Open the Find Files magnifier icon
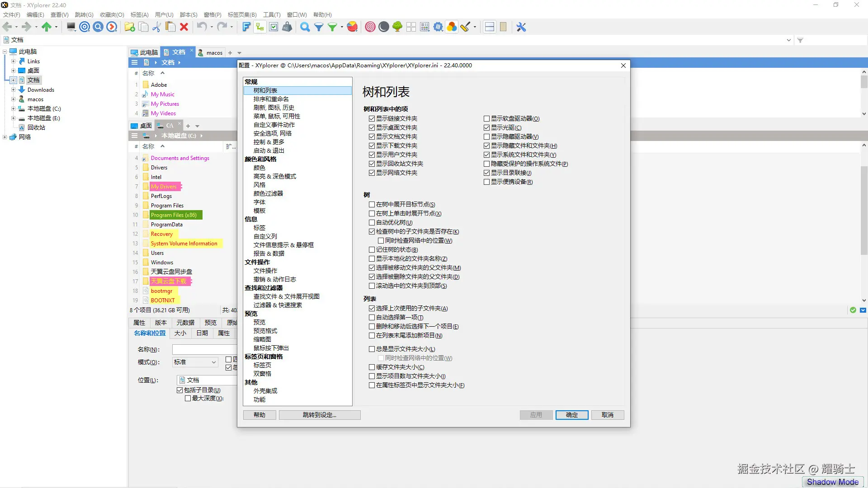Viewport: 868px width, 488px height. point(305,27)
